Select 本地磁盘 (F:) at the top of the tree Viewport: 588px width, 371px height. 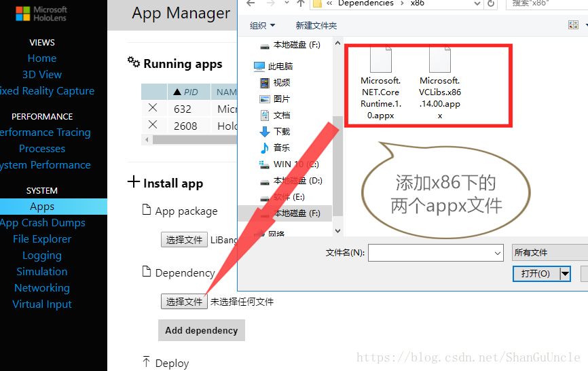pyautogui.click(x=291, y=45)
